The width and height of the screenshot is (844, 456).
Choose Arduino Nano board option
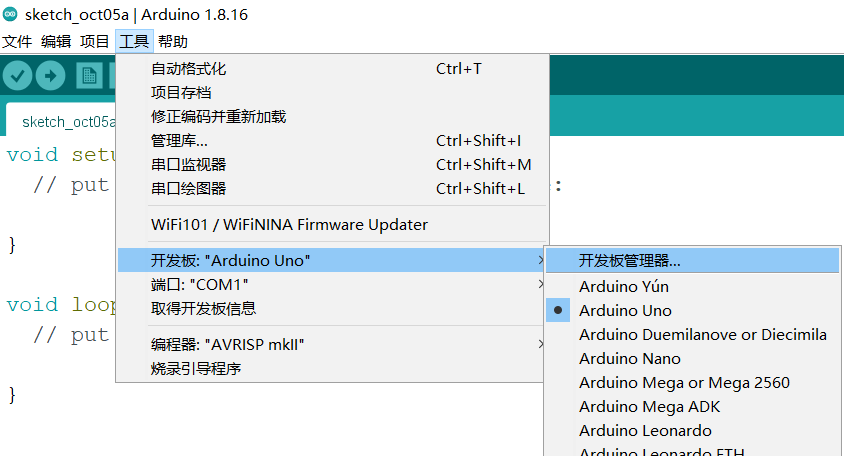click(x=629, y=358)
